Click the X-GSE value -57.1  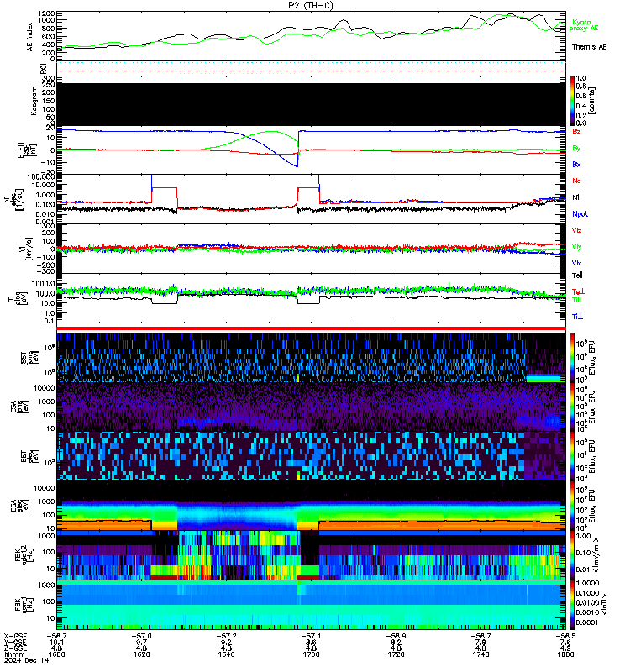click(x=311, y=637)
